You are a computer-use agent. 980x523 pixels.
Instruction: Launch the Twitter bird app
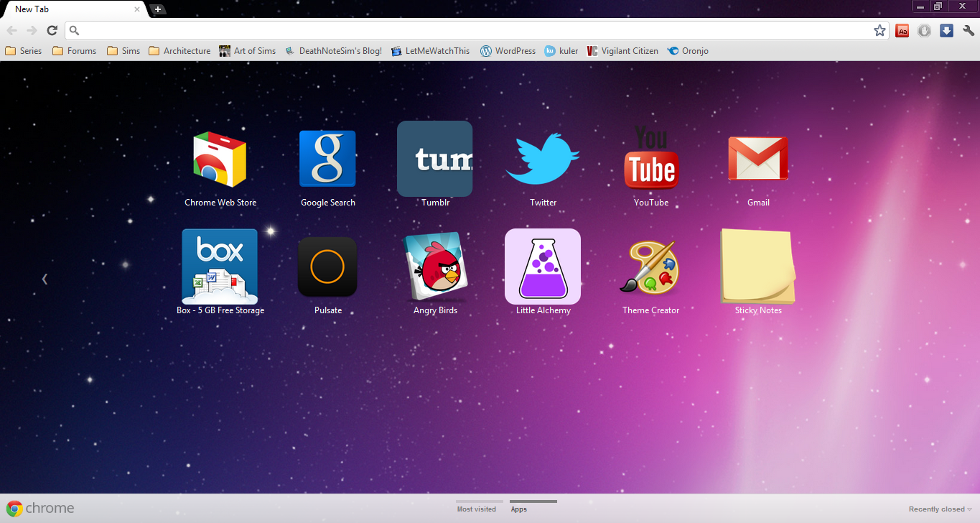pyautogui.click(x=543, y=159)
